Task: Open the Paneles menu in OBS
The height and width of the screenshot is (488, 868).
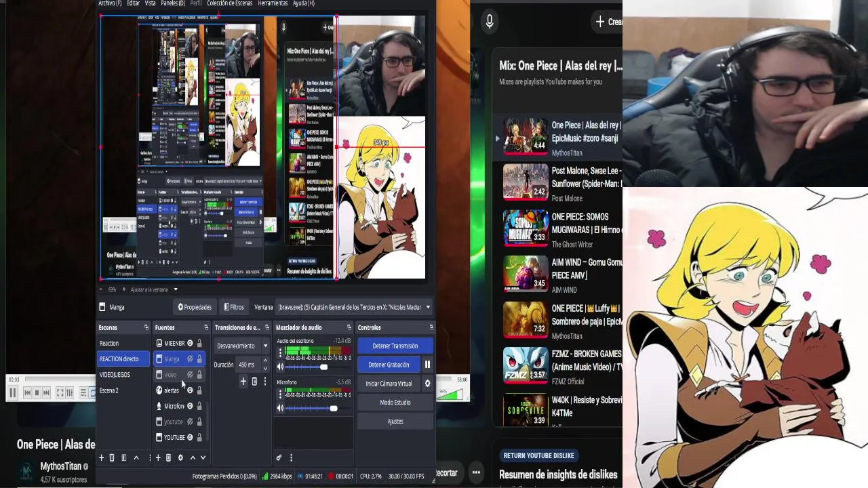Action: pos(172,3)
